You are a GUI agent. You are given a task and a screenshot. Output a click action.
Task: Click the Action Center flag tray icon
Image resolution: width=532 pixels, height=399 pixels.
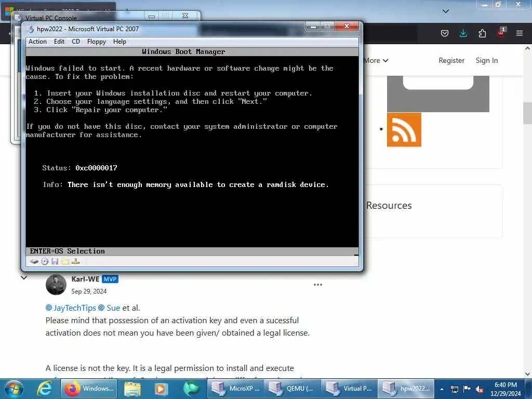coord(467,389)
